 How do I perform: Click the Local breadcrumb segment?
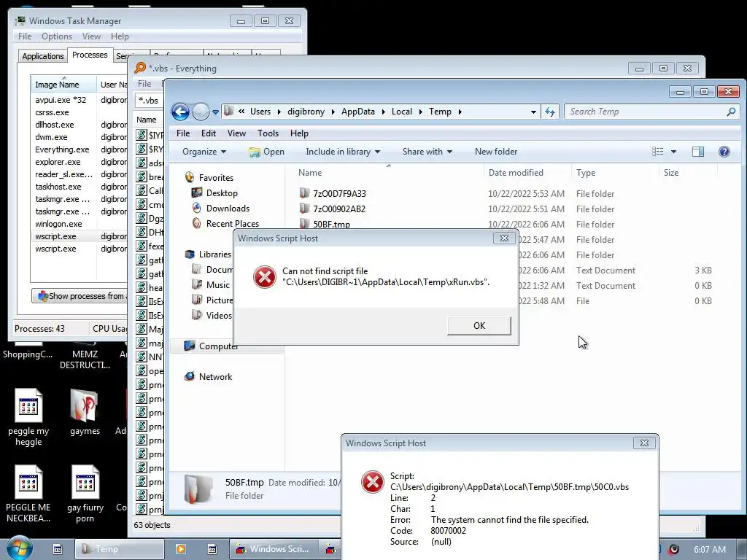click(402, 112)
